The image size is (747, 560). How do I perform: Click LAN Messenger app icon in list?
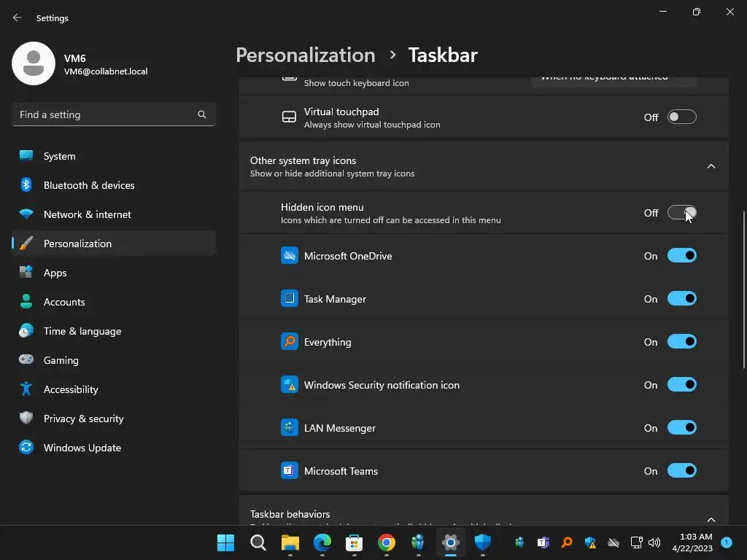[x=289, y=427]
